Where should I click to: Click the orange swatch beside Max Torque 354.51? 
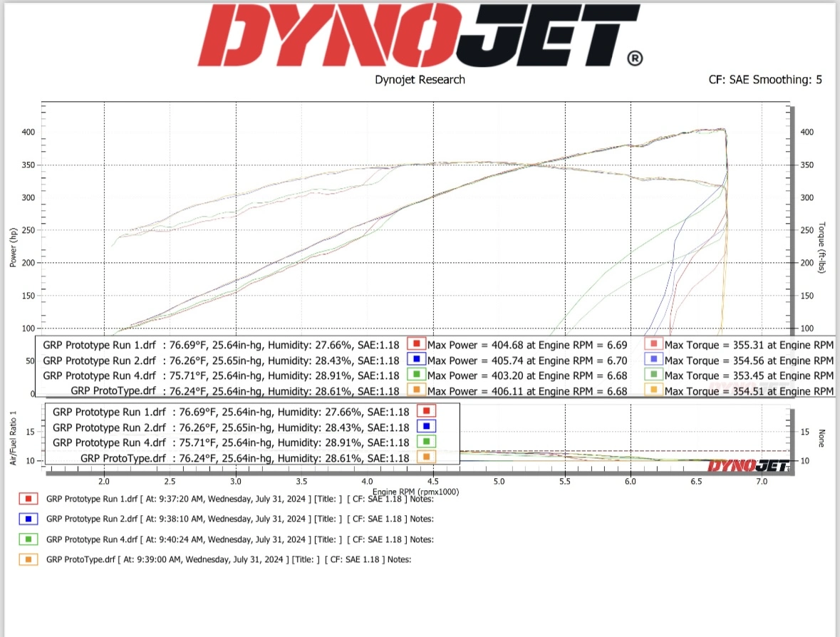(x=654, y=390)
